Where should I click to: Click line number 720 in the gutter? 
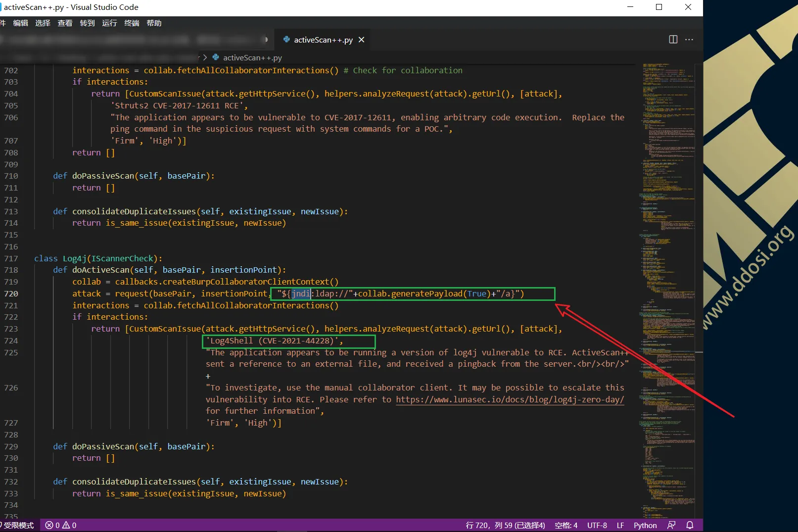click(x=11, y=294)
